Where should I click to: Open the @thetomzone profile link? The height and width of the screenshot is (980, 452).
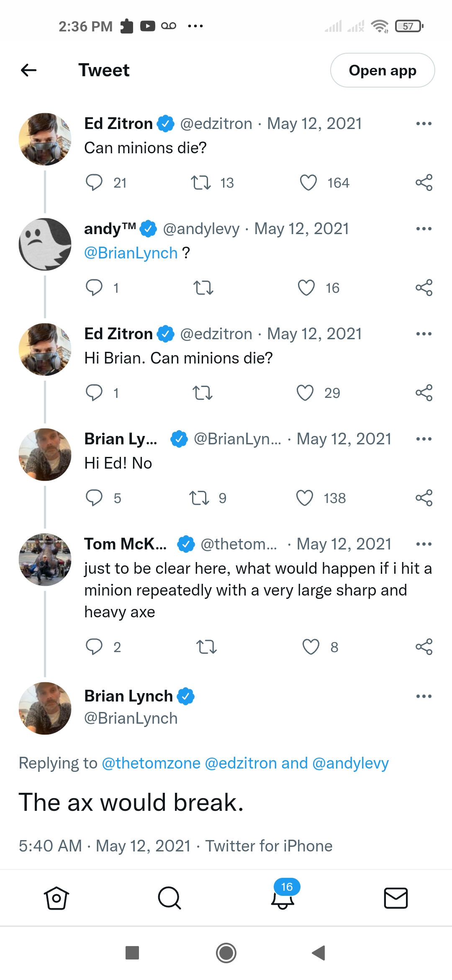coord(151,763)
